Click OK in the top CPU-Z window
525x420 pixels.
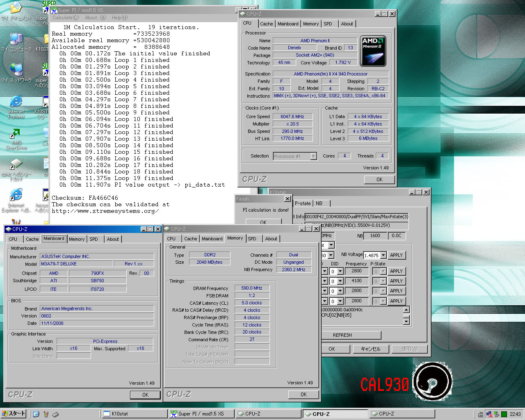coord(379,179)
